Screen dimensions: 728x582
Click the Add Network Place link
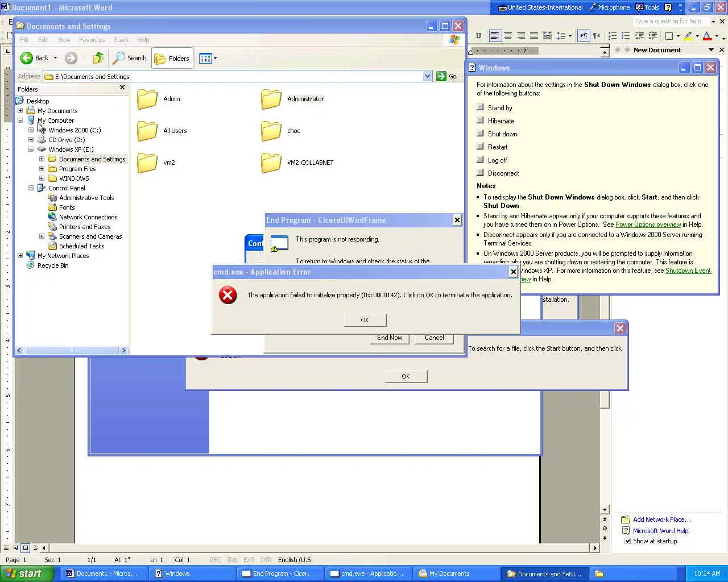point(662,519)
